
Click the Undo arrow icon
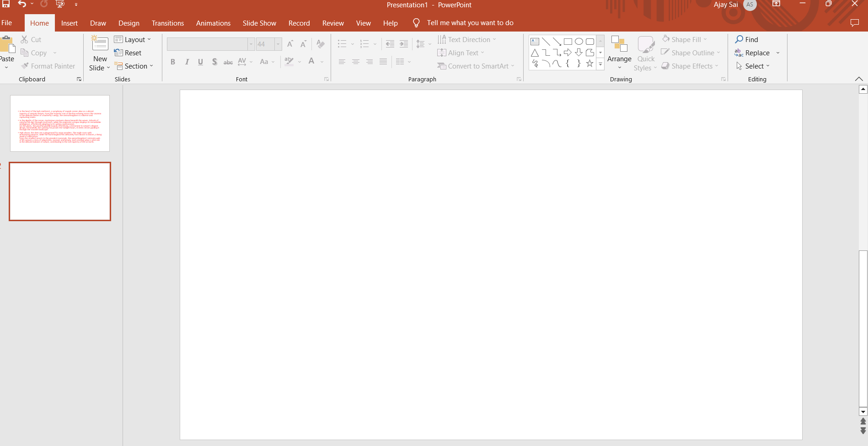[21, 4]
